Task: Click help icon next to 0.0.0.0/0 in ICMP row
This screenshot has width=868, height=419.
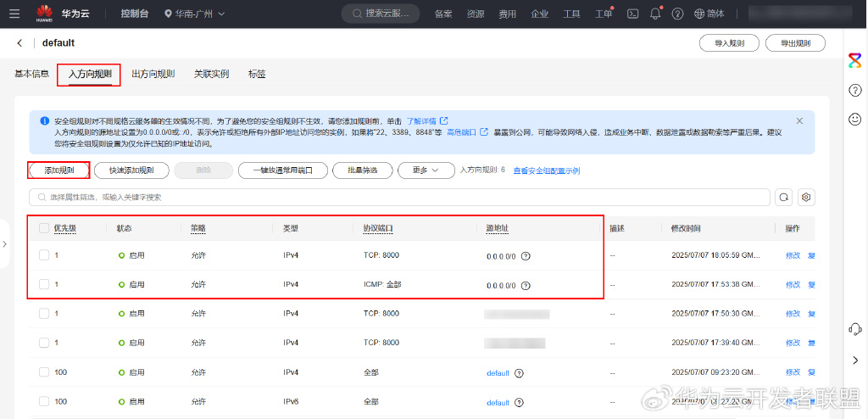Action: 526,286
